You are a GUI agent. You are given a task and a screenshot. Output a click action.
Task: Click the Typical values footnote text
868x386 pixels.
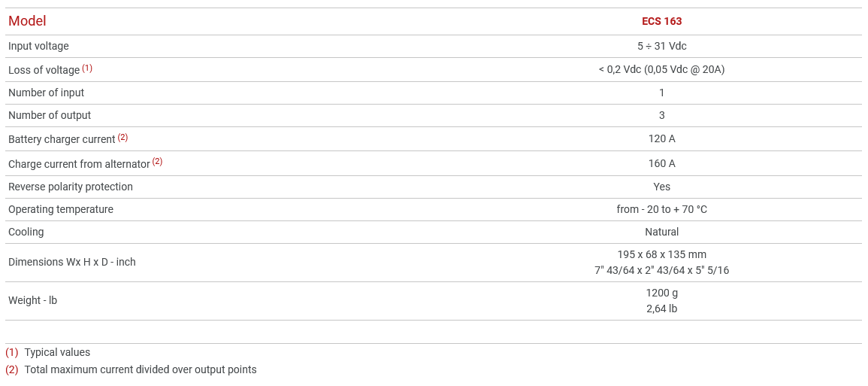57,352
